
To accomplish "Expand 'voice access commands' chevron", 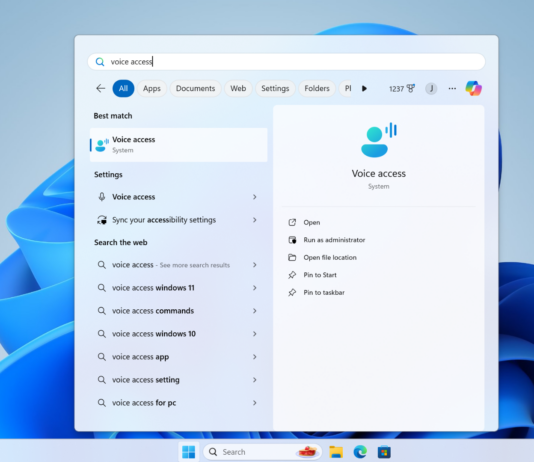I will pos(254,311).
